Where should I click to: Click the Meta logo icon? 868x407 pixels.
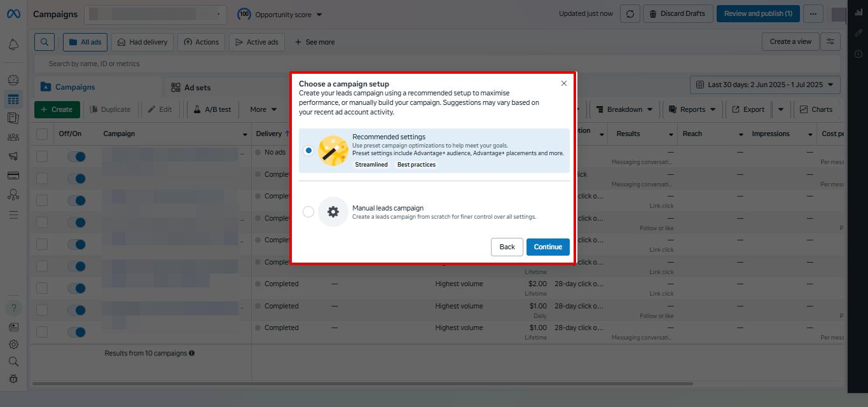[13, 14]
